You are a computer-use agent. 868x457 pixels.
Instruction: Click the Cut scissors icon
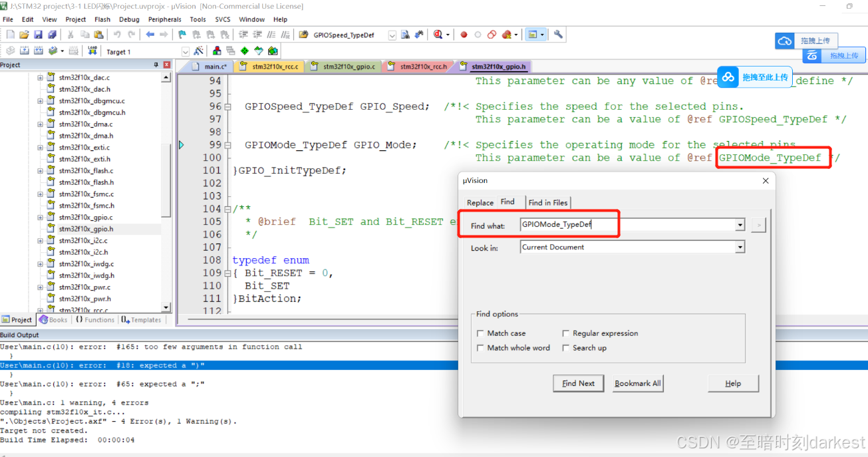click(x=71, y=35)
